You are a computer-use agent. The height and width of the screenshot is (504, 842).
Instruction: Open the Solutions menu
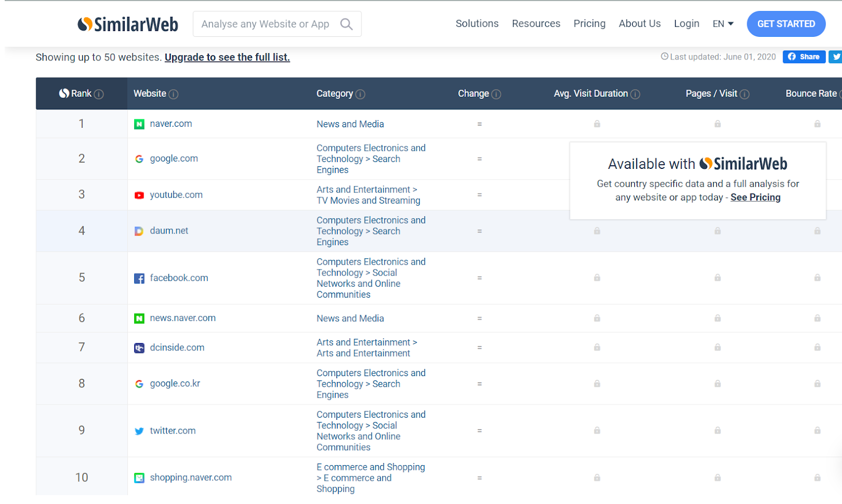tap(477, 24)
